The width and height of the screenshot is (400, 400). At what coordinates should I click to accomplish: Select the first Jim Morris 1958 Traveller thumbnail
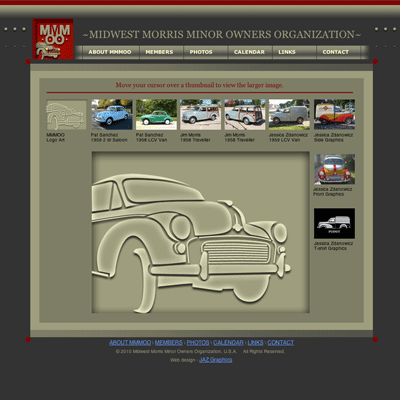click(x=201, y=114)
